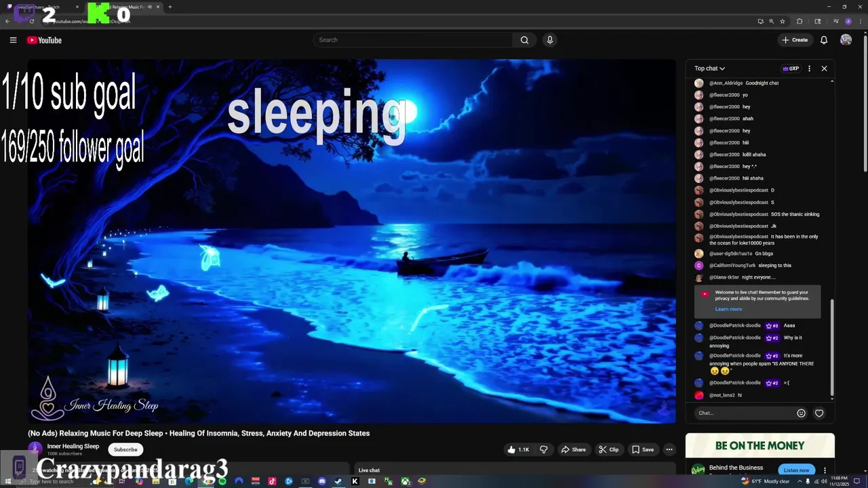Switch to the Twitch browser tab

(x=44, y=7)
